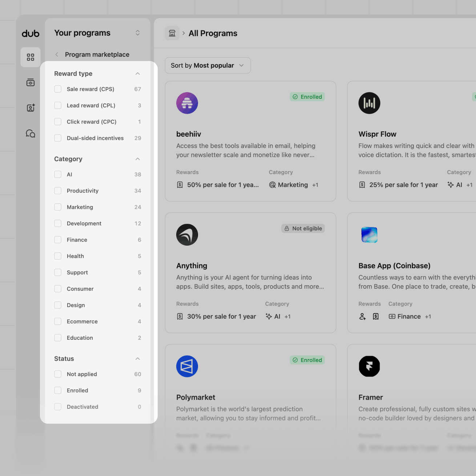476x476 pixels.
Task: Tick the Lead reward (CPL) checkbox
Action: point(58,105)
